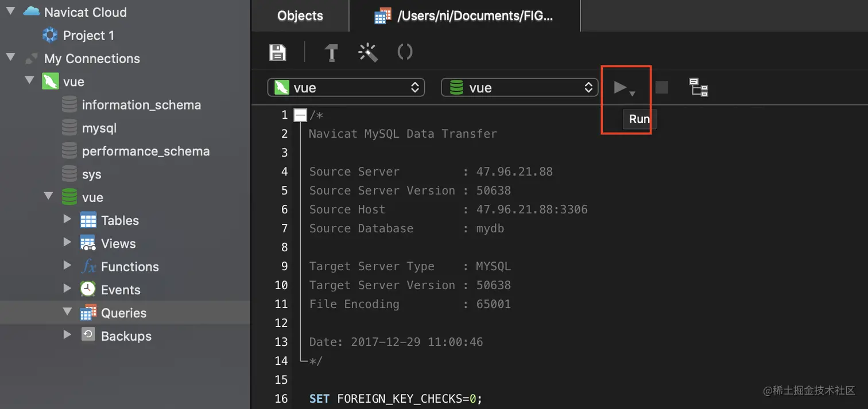Screen dimensions: 868x409
Task: Switch to the Objects tab
Action: pyautogui.click(x=300, y=15)
